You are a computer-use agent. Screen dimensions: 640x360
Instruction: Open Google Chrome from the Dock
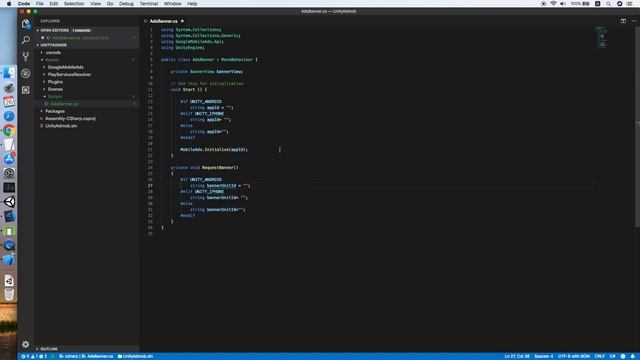coord(9,130)
